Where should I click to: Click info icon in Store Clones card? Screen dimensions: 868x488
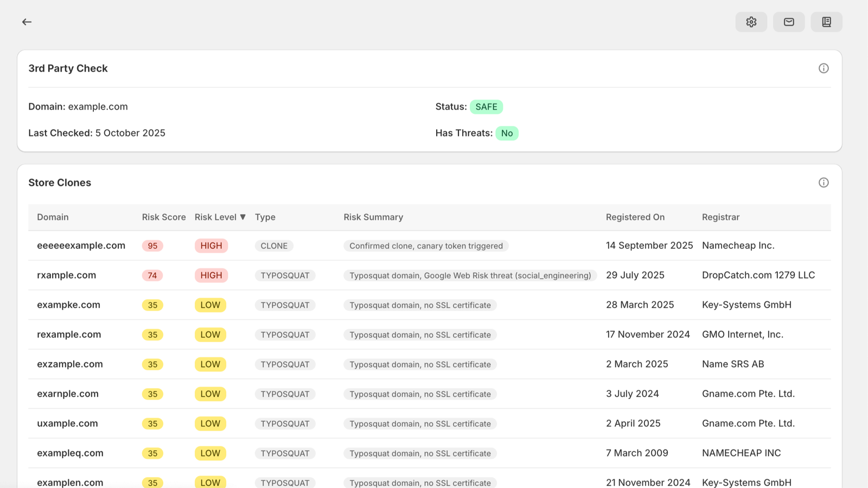tap(824, 183)
